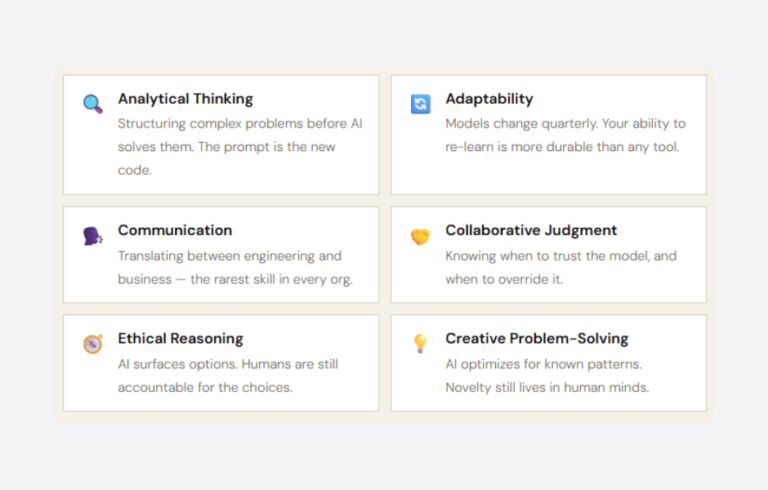The image size is (768, 490).
Task: Click 'Novelty still lives in human minds' line
Action: point(547,388)
